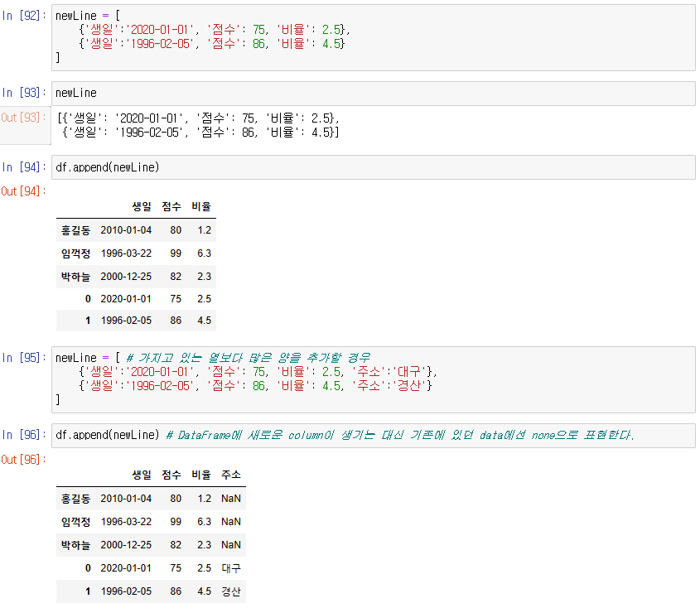The image size is (700, 608).
Task: Click the Out [94] output prompt label
Action: [x=23, y=191]
